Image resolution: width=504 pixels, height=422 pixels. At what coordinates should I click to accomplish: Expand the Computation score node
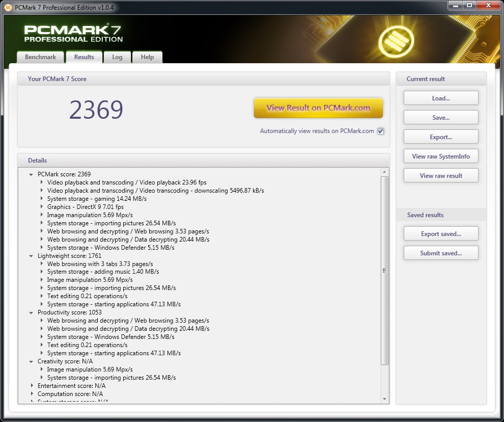tap(32, 393)
